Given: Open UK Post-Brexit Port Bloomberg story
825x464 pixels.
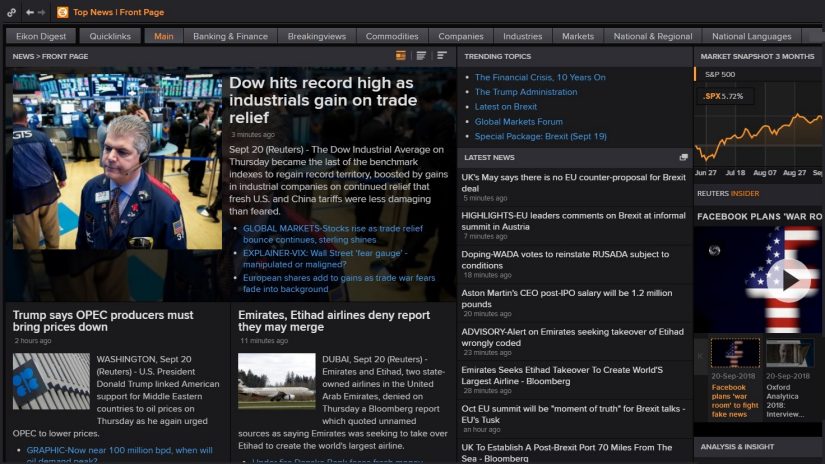Looking at the screenshot, I should 567,453.
